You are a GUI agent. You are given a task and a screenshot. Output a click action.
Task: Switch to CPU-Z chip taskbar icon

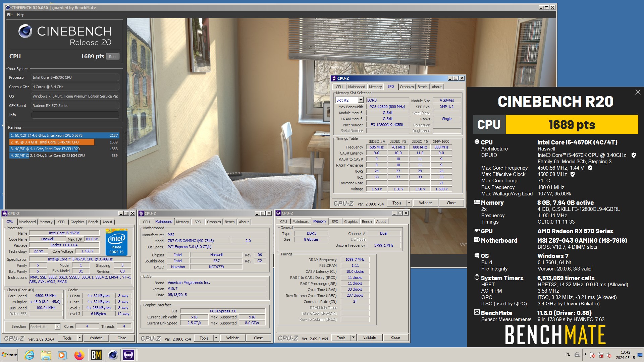point(129,355)
